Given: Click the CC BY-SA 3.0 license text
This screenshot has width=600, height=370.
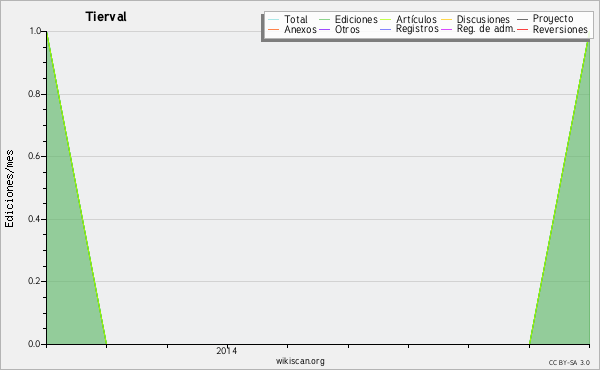Looking at the screenshot, I should click(569, 362).
